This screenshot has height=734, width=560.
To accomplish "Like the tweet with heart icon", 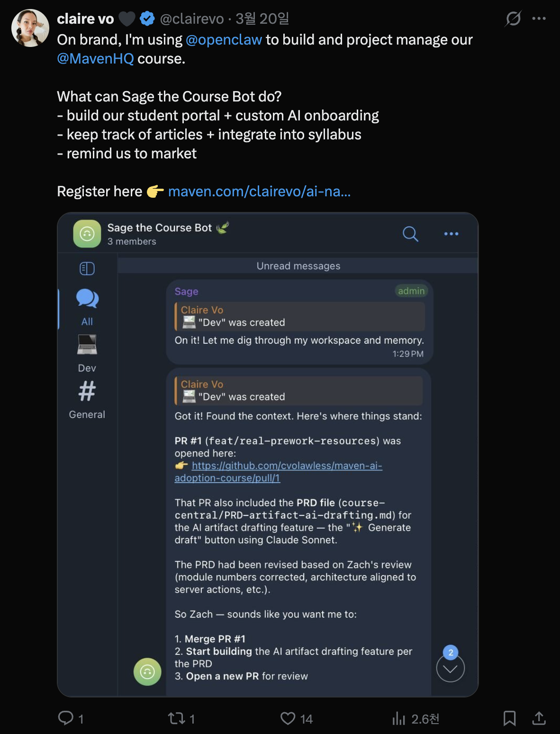I will click(288, 718).
